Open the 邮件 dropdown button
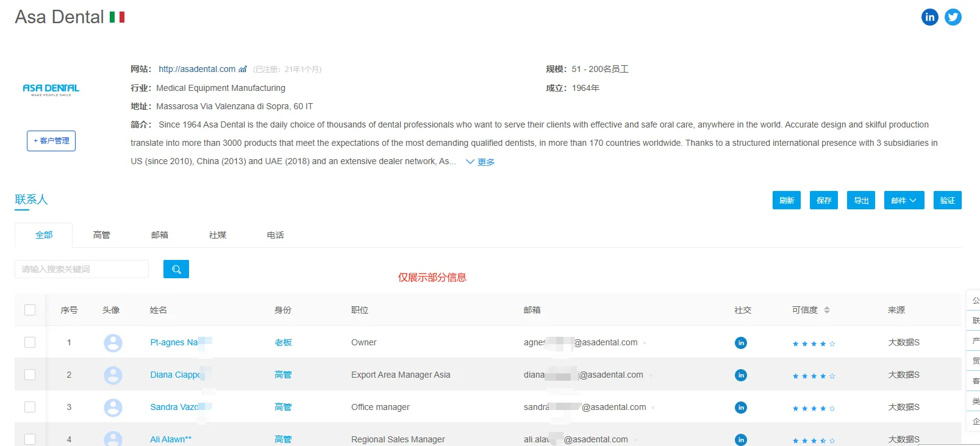Screen dimensions: 980x446 (x=904, y=200)
